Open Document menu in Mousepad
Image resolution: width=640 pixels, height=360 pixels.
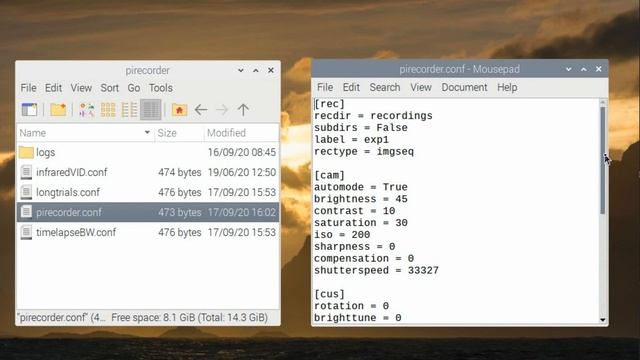click(464, 87)
